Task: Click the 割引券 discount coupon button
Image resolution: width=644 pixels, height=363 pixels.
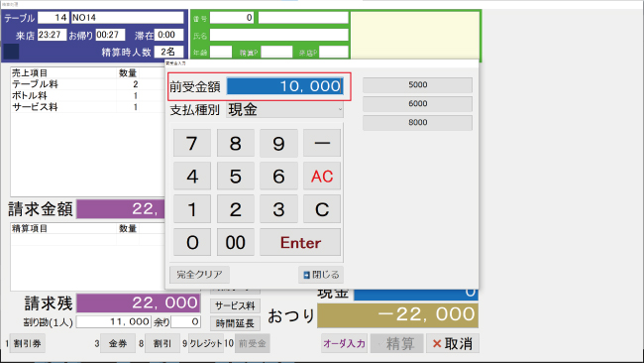Action: point(27,343)
